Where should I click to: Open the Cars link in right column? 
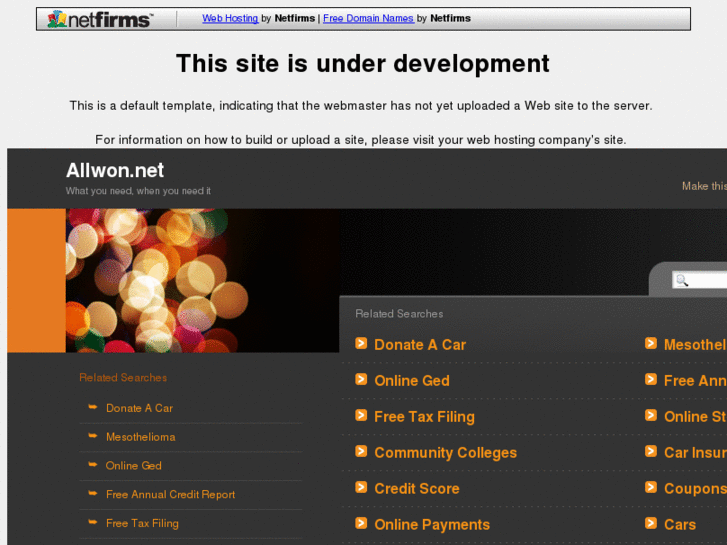click(x=680, y=524)
